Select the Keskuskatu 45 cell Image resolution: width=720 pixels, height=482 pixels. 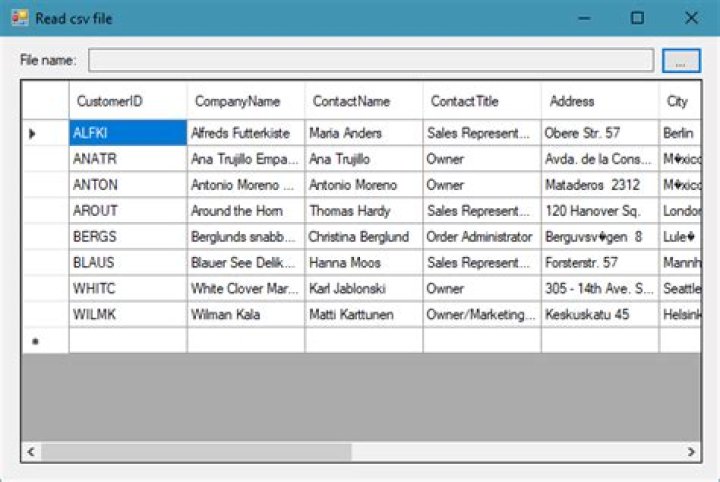click(x=600, y=314)
